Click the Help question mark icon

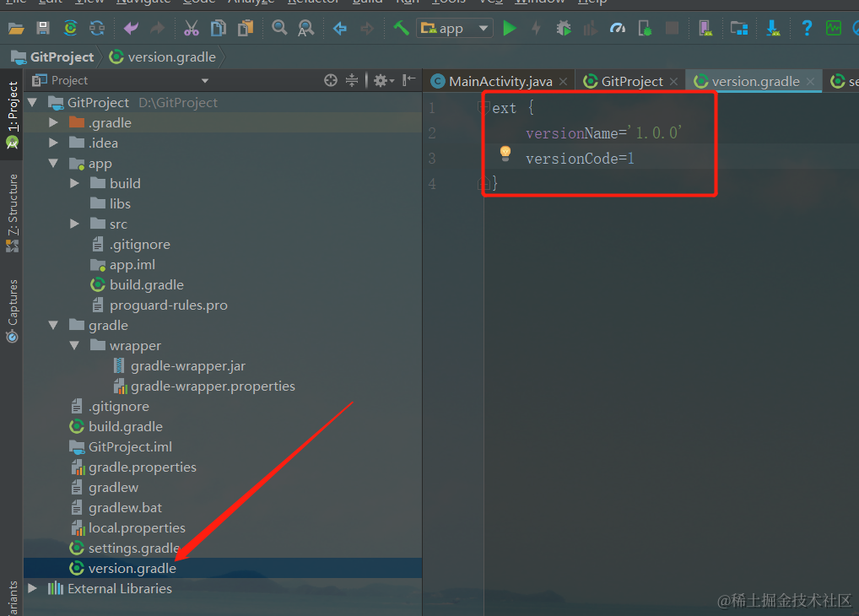[x=807, y=28]
